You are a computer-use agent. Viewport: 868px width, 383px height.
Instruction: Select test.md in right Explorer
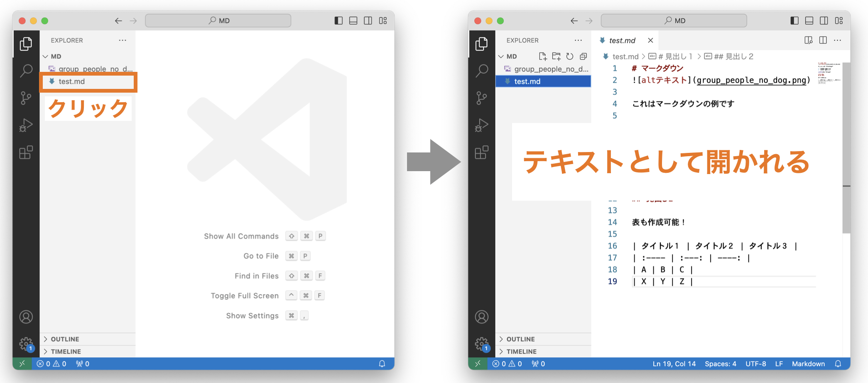pos(543,81)
